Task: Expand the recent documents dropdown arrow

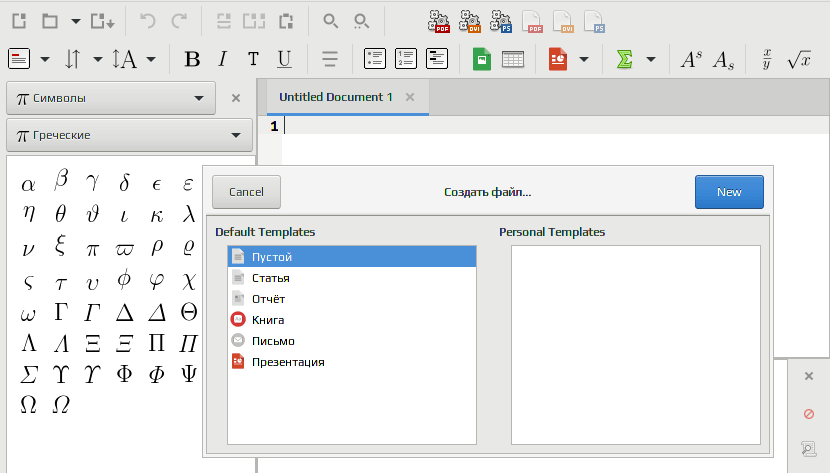Action: (76, 22)
